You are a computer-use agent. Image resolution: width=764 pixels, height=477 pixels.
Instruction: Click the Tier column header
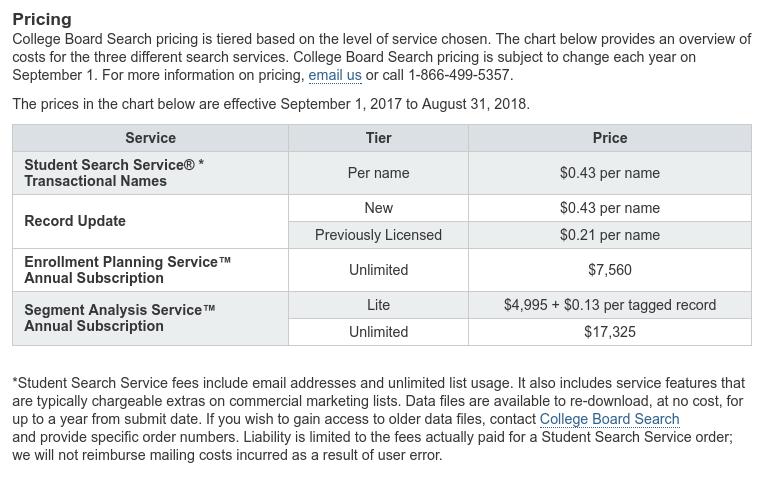pyautogui.click(x=379, y=138)
